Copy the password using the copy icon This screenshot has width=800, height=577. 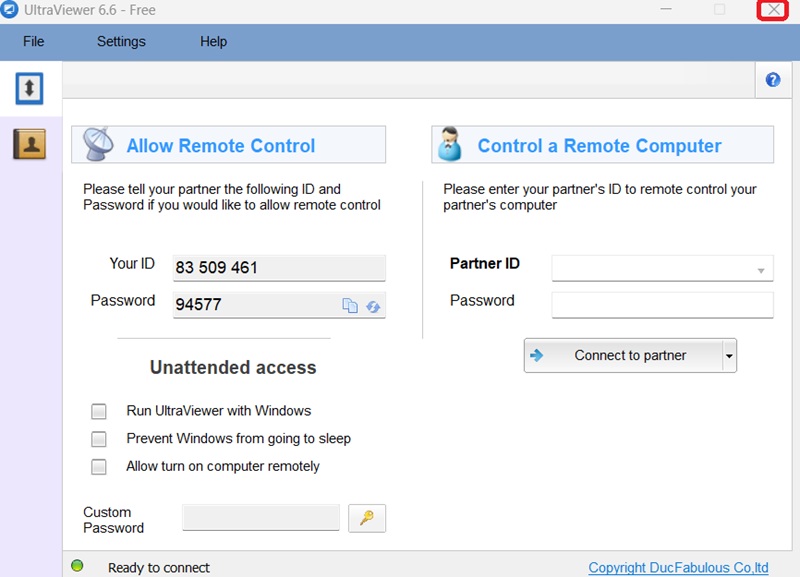coord(350,306)
